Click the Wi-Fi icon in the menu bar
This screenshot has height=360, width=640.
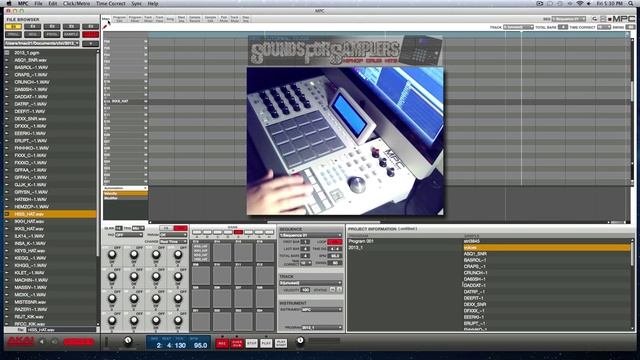[x=580, y=3]
